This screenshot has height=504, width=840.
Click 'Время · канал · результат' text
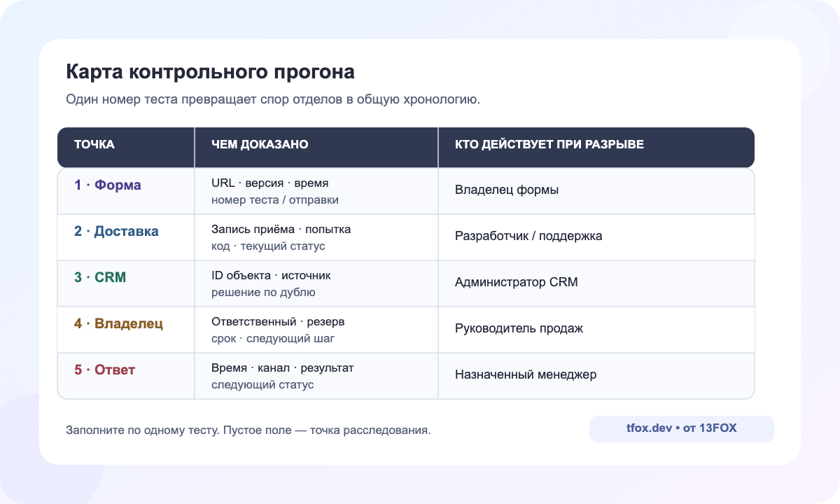click(283, 367)
